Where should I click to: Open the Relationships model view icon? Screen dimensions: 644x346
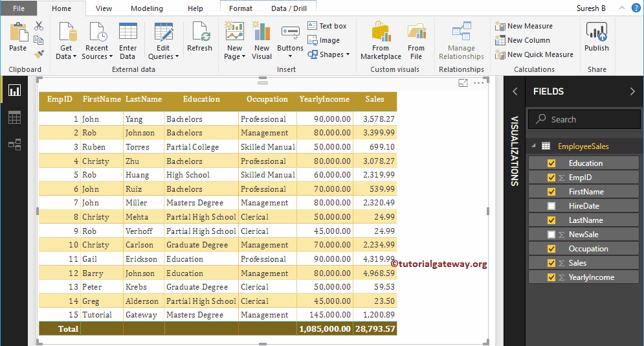coord(14,144)
